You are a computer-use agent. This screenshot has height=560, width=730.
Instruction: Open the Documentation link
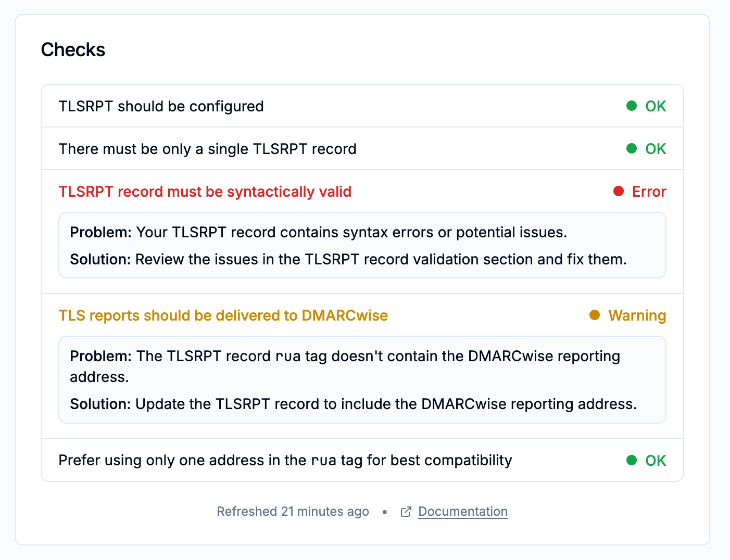coord(462,512)
